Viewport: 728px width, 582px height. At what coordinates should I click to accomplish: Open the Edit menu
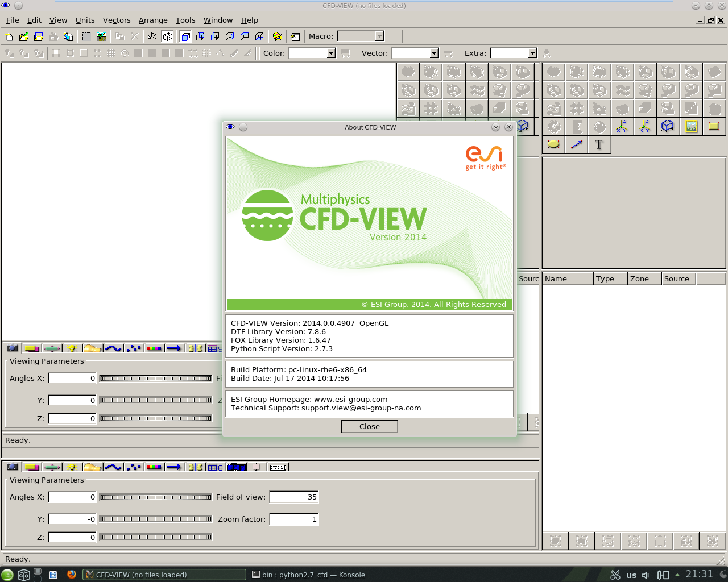(x=34, y=20)
